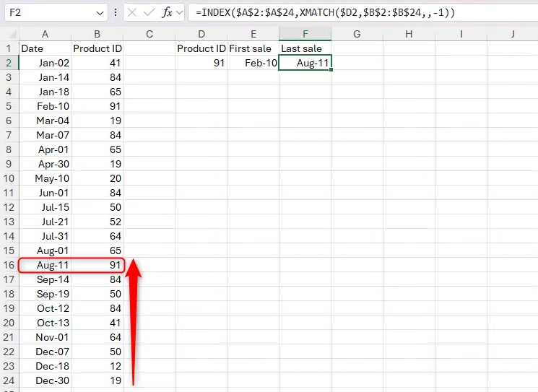Select row 24 header
The image size is (538, 392).
(x=9, y=380)
